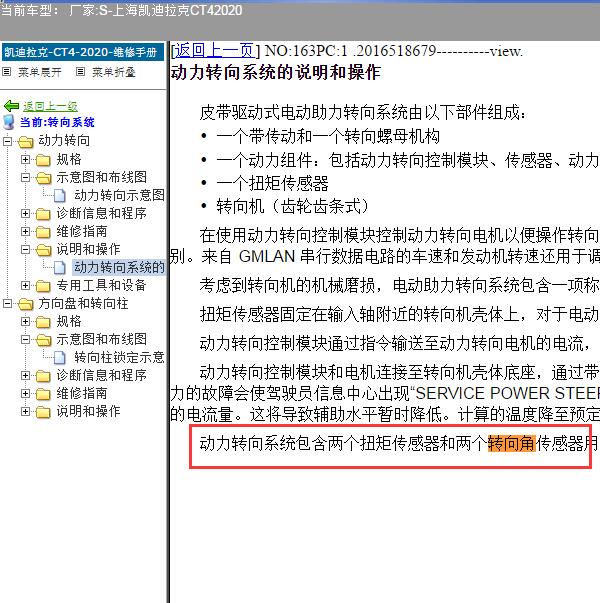The image size is (600, 603).
Task: Click the 当前:转向系统 computer icon
Action: pos(8,122)
